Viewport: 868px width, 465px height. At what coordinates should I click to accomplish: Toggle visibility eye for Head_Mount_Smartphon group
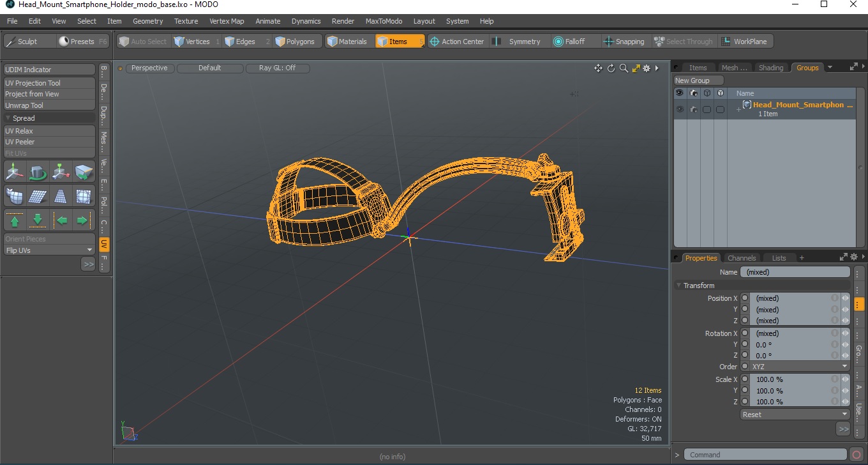[x=680, y=109]
